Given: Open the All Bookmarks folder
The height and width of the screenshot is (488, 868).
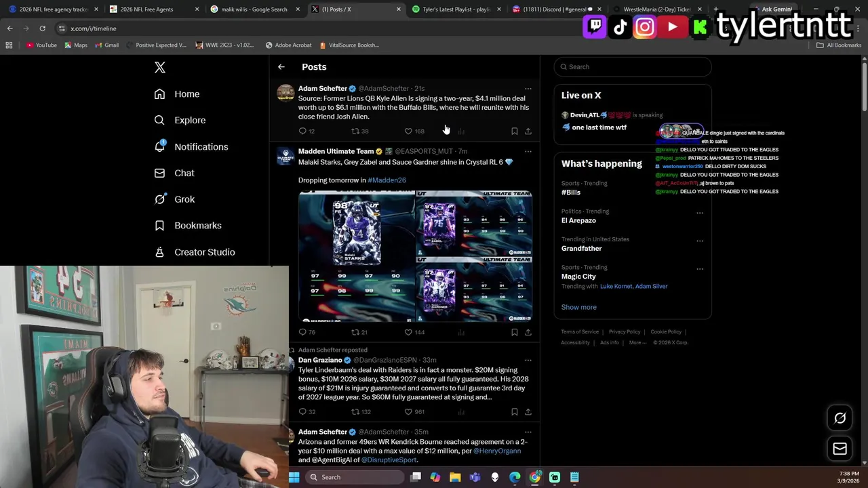Looking at the screenshot, I should coord(839,45).
